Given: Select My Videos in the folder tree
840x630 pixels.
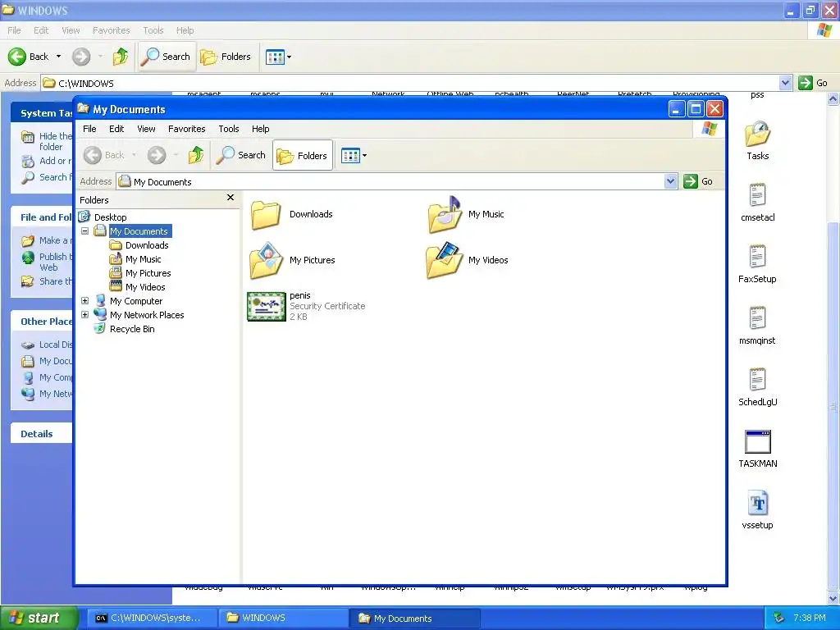Looking at the screenshot, I should point(145,287).
